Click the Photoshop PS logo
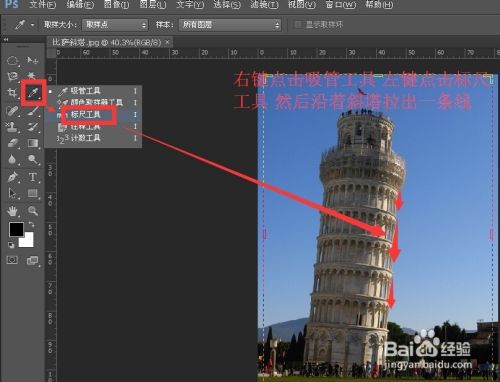The width and height of the screenshot is (500, 382). pos(12,4)
